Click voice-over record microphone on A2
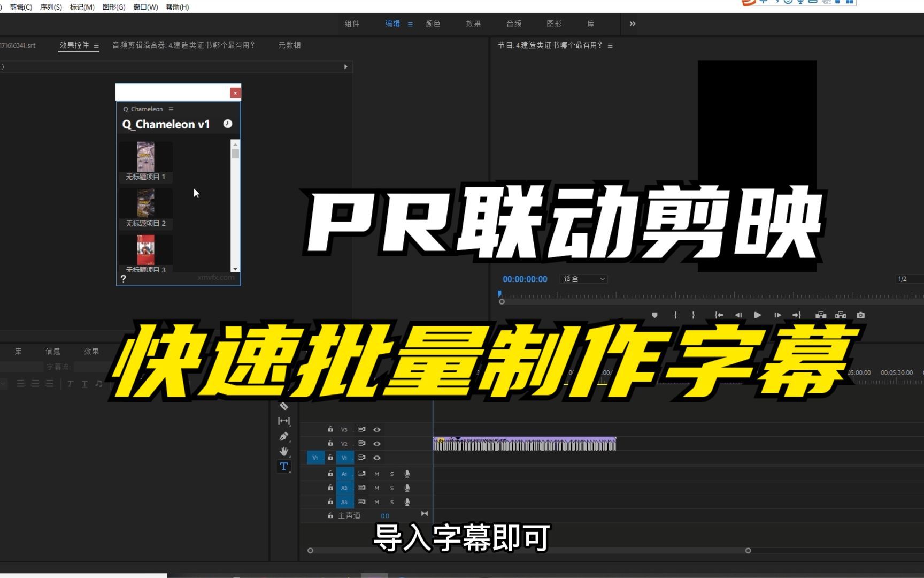The image size is (924, 578). [407, 488]
